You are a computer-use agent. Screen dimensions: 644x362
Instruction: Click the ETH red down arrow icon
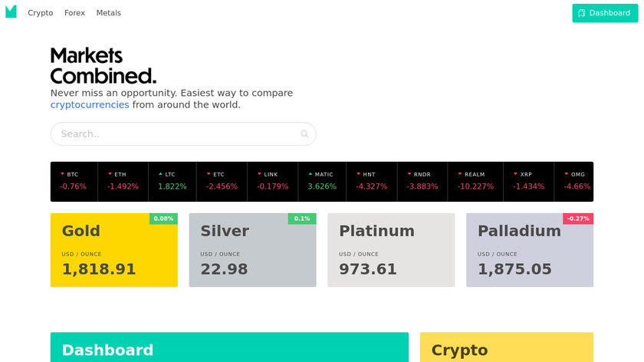point(110,174)
